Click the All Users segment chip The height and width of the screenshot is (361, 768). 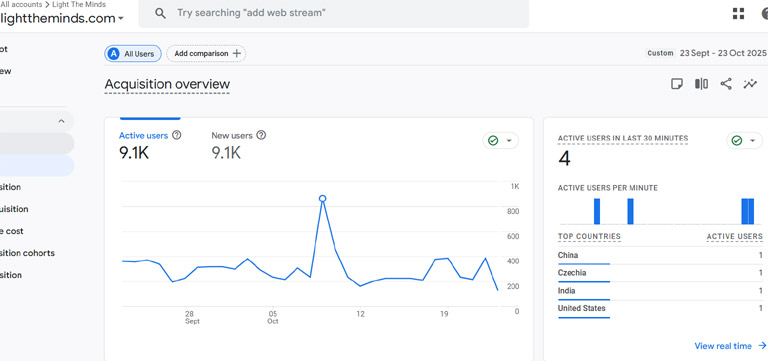click(133, 54)
